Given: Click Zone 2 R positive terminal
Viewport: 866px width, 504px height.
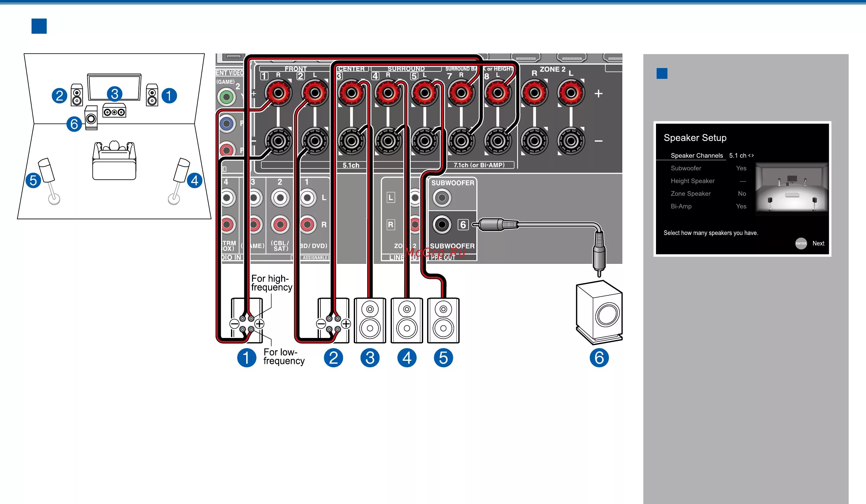Looking at the screenshot, I should pos(534,93).
